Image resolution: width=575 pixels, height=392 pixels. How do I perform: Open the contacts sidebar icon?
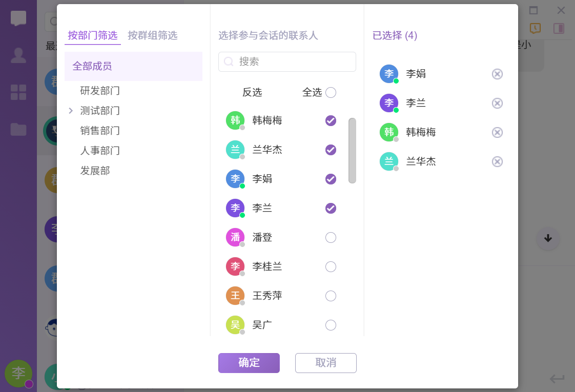pyautogui.click(x=18, y=55)
